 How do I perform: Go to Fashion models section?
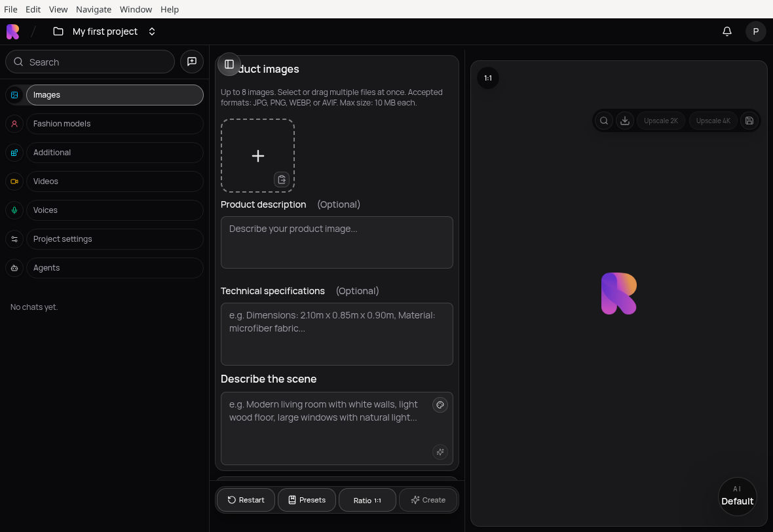click(115, 124)
